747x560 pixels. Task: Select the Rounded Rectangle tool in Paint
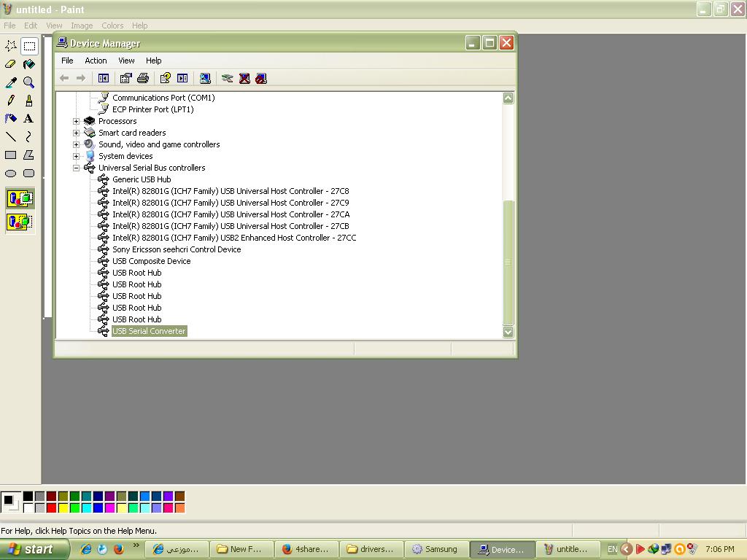point(29,174)
